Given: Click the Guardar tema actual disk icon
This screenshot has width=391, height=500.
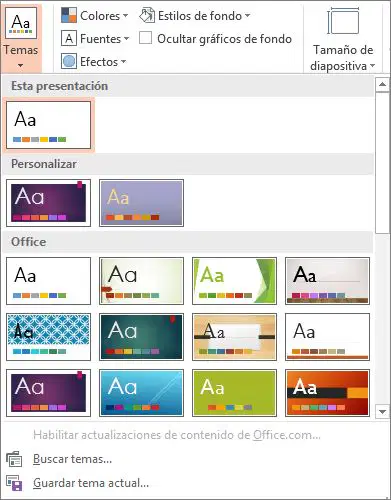Looking at the screenshot, I should pyautogui.click(x=14, y=483).
